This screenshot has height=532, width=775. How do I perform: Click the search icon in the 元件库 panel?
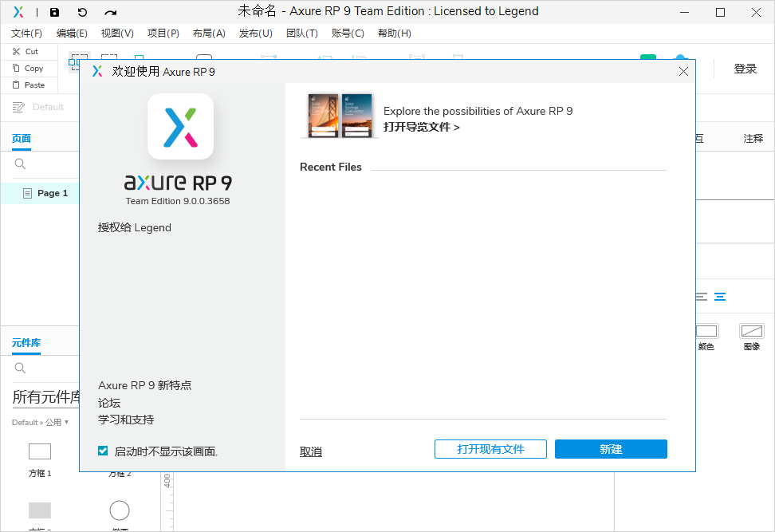[18, 368]
